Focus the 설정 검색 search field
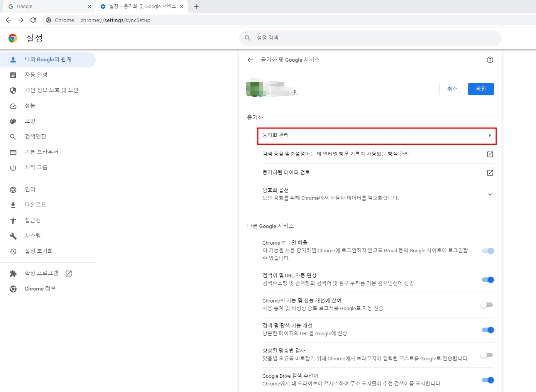 click(370, 38)
